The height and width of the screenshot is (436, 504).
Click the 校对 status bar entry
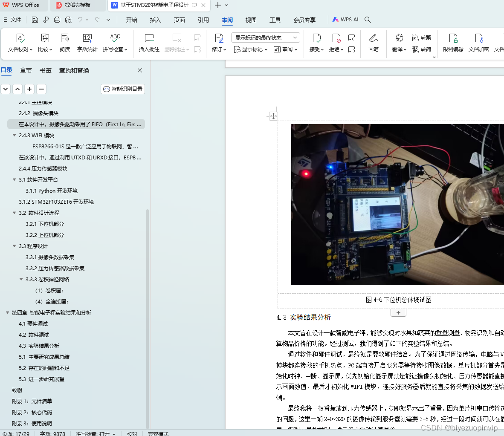132,434
